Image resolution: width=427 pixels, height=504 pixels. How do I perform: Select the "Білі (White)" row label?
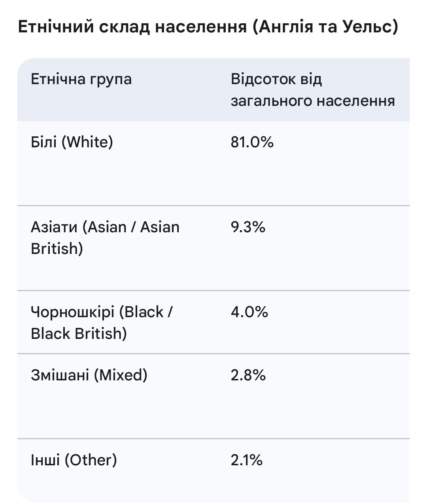pyautogui.click(x=72, y=142)
